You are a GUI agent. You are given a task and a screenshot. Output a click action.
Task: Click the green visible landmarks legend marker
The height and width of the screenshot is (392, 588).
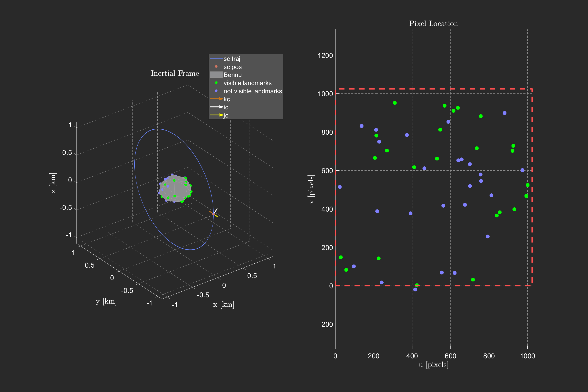(x=216, y=83)
